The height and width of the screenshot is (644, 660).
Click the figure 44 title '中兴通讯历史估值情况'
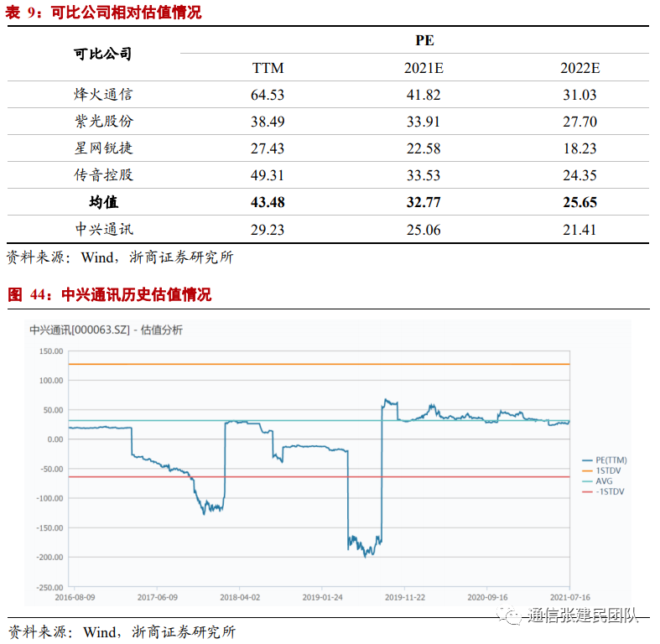pos(136,294)
